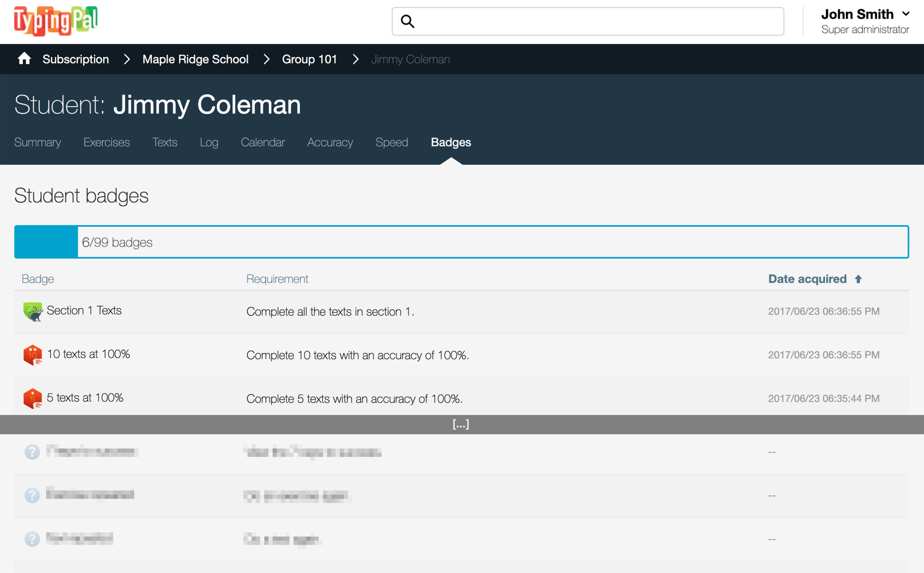
Task: Click the 6/99 badges progress bar
Action: coord(461,242)
